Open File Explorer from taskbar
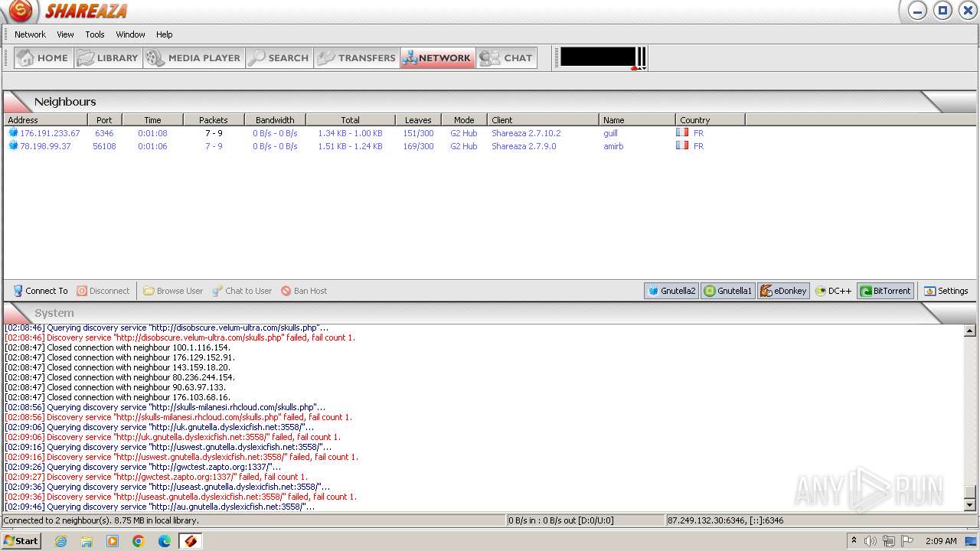The height and width of the screenshot is (551, 980). point(87,541)
